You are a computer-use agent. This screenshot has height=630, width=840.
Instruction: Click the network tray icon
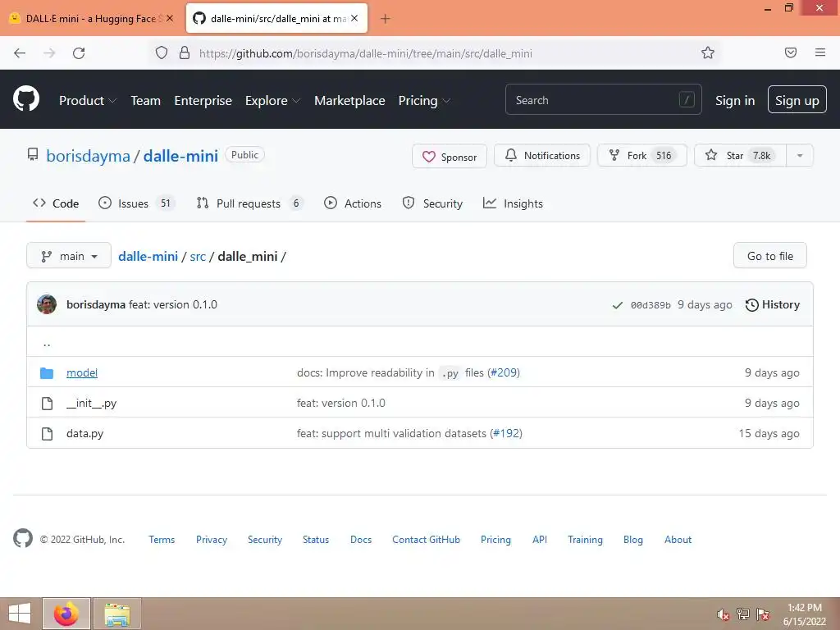pos(743,614)
